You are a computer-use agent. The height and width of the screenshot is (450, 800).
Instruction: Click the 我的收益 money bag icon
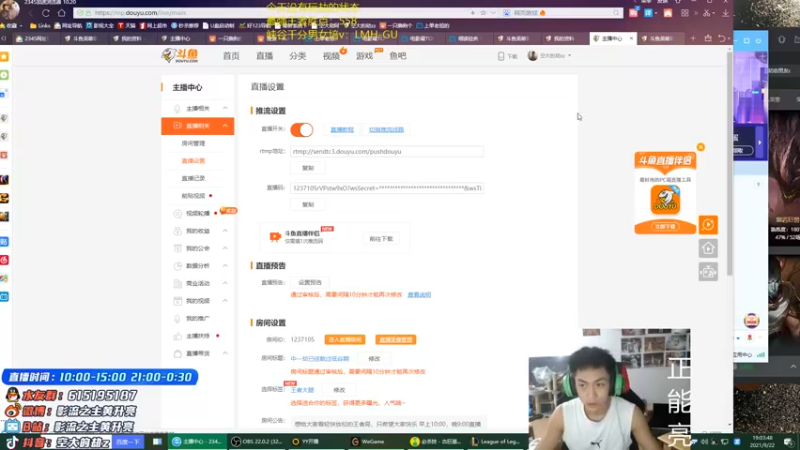tap(178, 231)
